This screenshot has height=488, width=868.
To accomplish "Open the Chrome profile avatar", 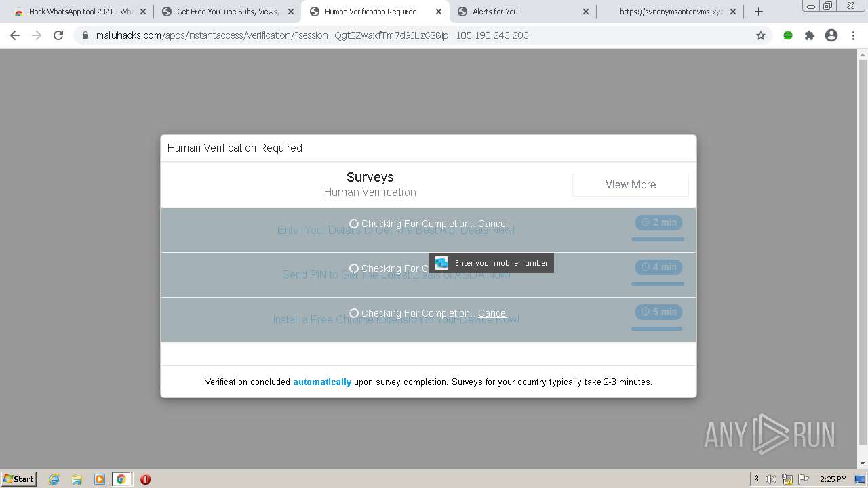I will (831, 35).
